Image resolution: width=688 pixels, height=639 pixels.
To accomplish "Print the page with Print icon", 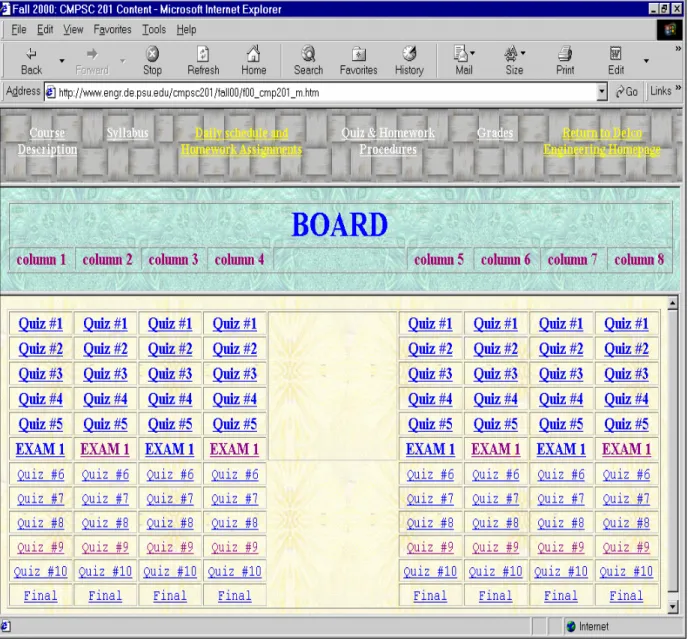I will coord(565,61).
